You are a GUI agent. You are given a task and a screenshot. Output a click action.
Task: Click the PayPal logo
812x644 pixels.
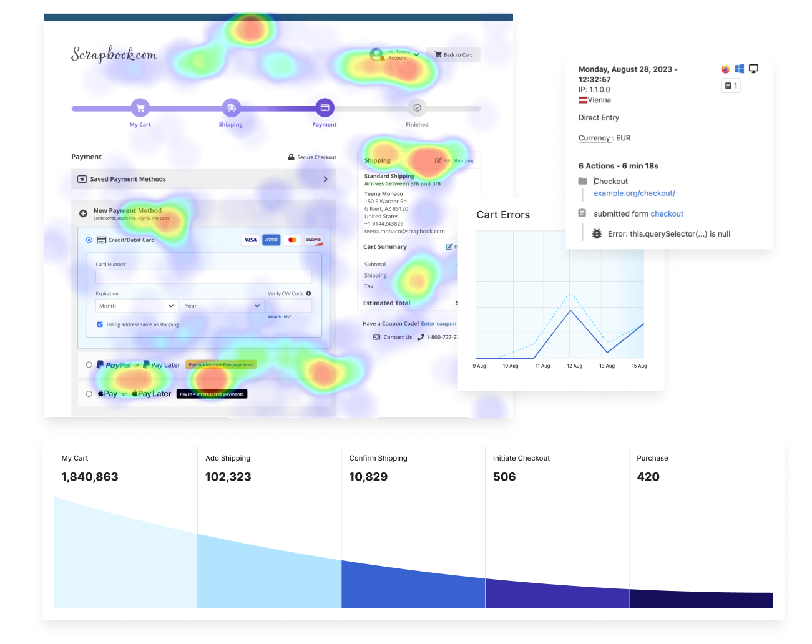click(x=114, y=365)
